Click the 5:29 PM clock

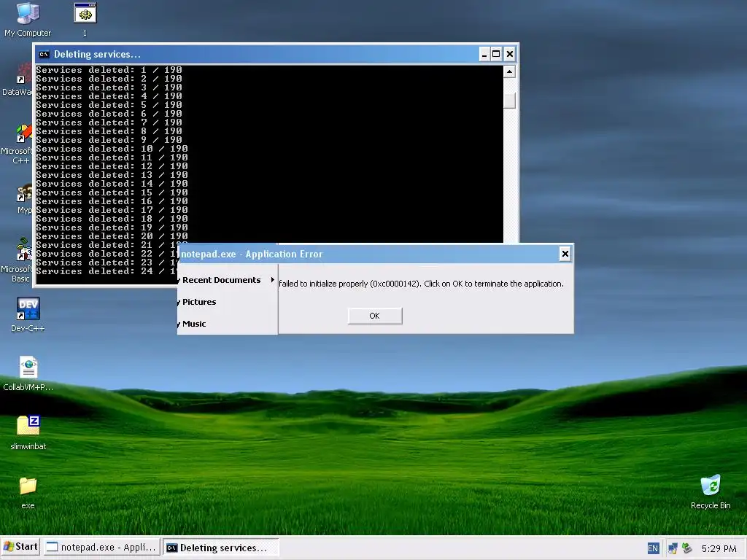pos(719,548)
